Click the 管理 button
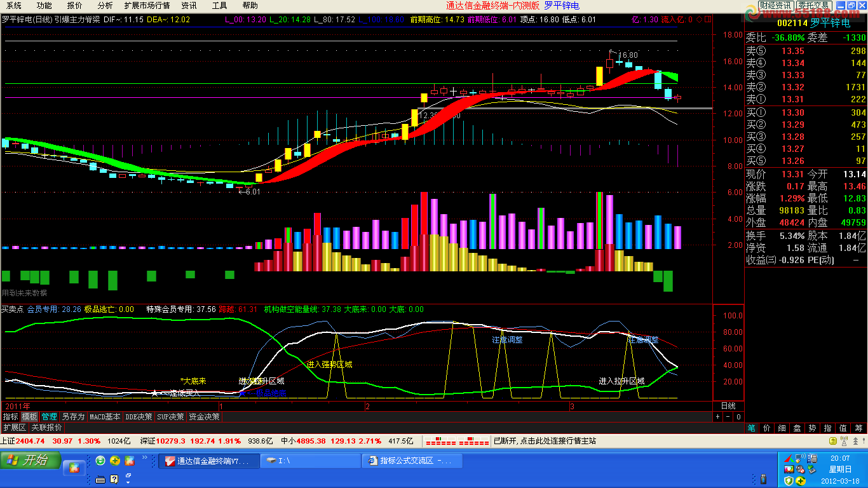868x488 pixels. (49, 417)
